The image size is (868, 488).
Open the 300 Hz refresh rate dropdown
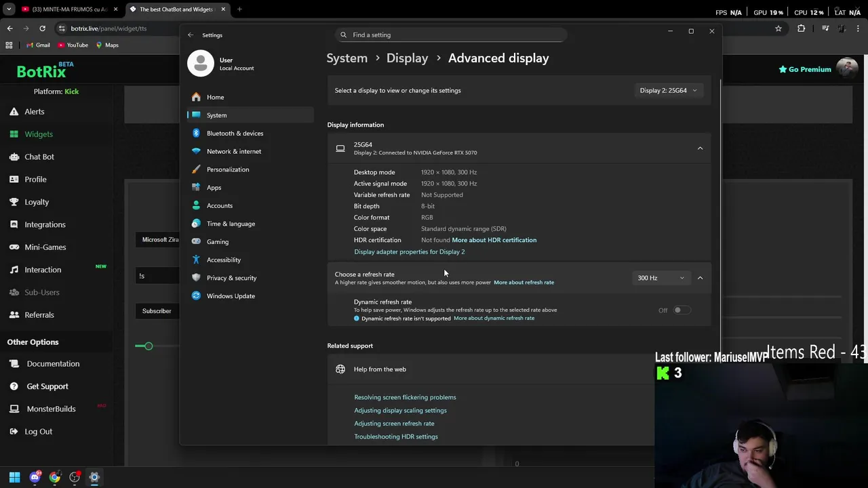click(661, 278)
